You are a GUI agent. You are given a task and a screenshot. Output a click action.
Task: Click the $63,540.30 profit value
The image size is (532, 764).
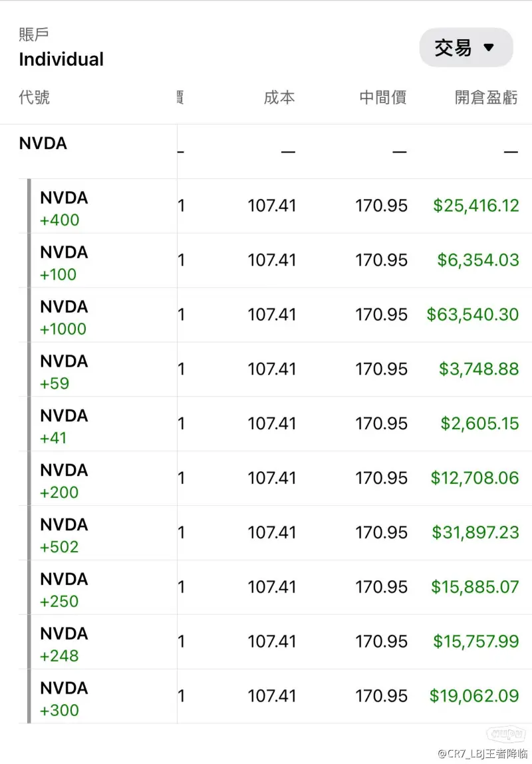tap(473, 314)
